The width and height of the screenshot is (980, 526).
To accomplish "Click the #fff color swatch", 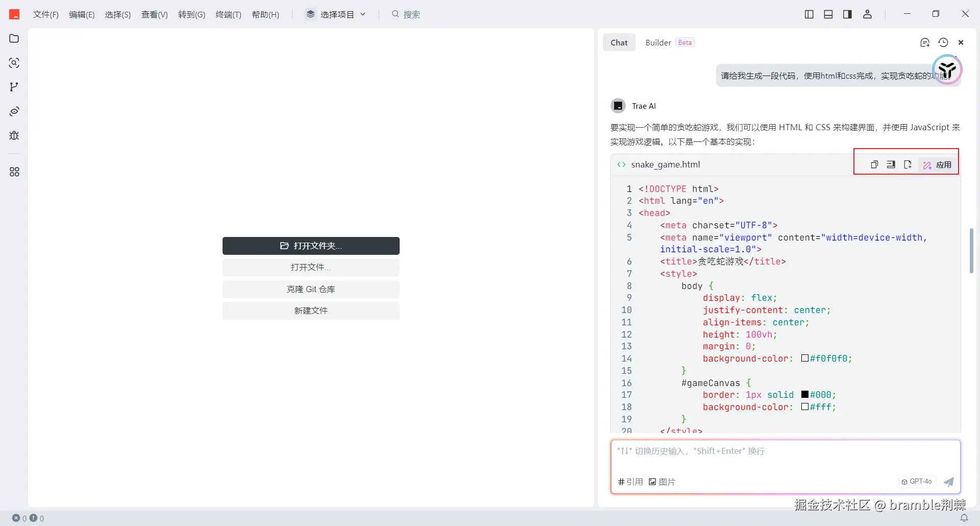I will (805, 407).
